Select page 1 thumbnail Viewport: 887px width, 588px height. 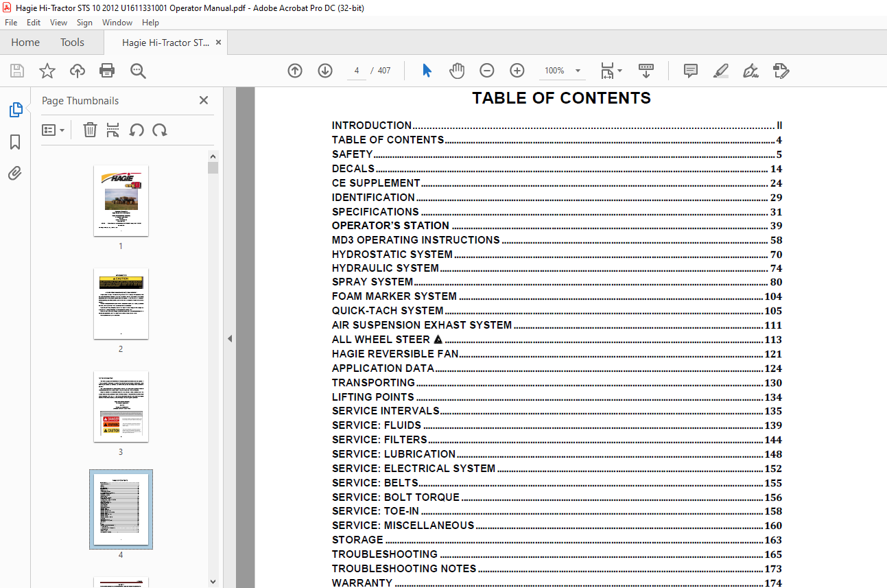point(121,200)
